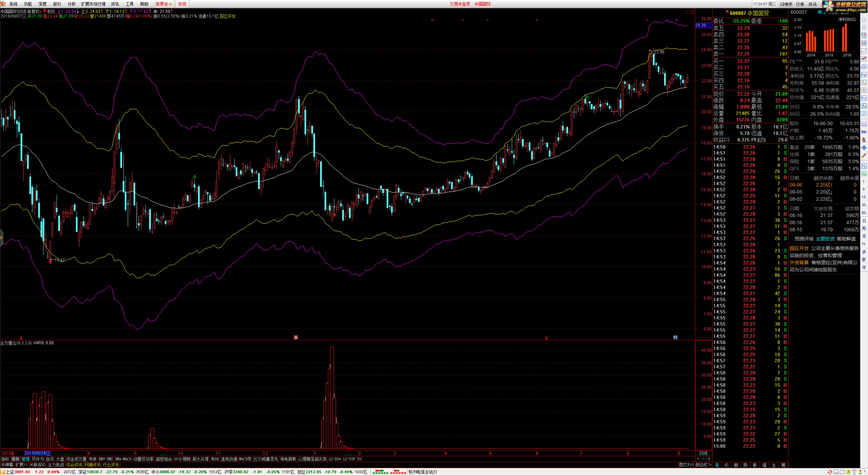Switch to the 筹 chip distribution tab
Image resolution: width=868 pixels, height=475 pixels.
coord(783,465)
